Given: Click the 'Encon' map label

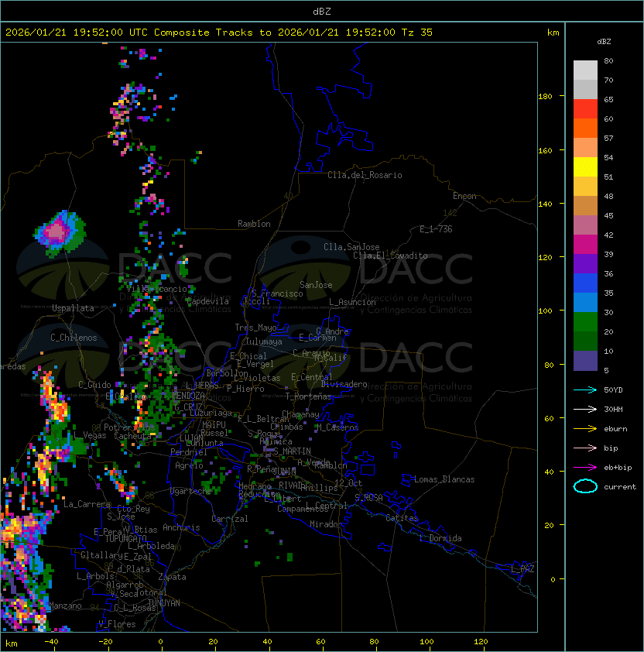Looking at the screenshot, I should click(x=464, y=196).
